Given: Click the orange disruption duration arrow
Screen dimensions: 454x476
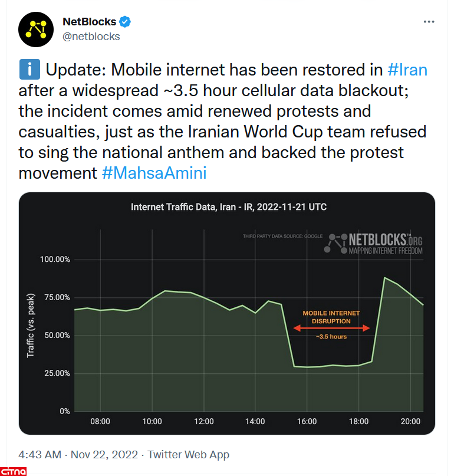Looking at the screenshot, I should (331, 329).
